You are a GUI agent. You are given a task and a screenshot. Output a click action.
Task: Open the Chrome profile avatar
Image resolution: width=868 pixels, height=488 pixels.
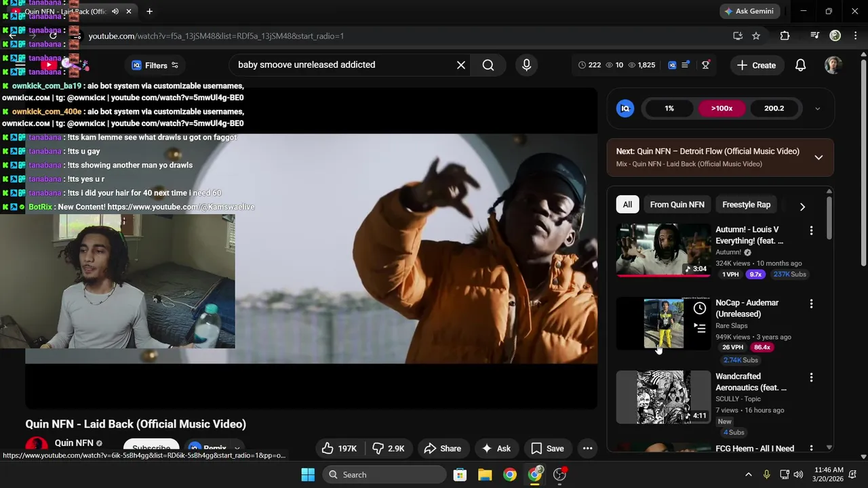tap(835, 36)
